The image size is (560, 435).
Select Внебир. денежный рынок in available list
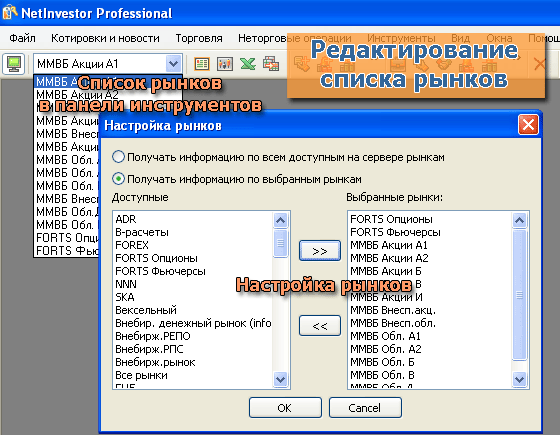[x=193, y=323]
